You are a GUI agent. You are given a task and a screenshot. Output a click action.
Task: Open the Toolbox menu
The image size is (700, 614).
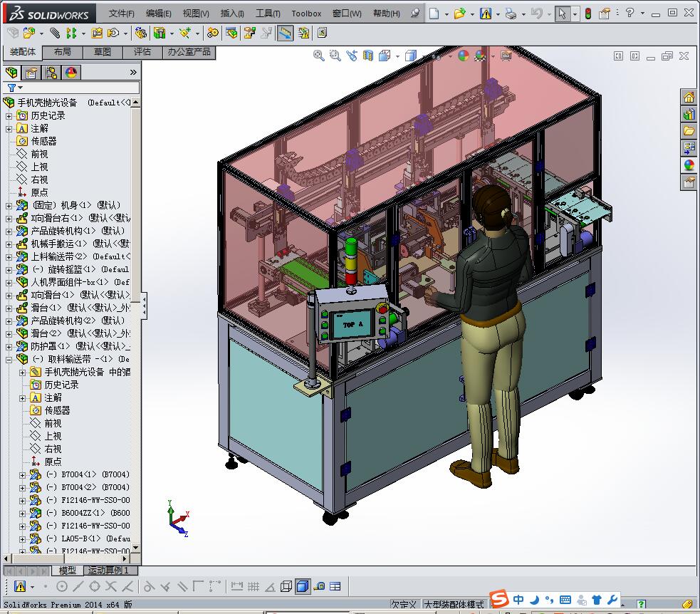(306, 14)
